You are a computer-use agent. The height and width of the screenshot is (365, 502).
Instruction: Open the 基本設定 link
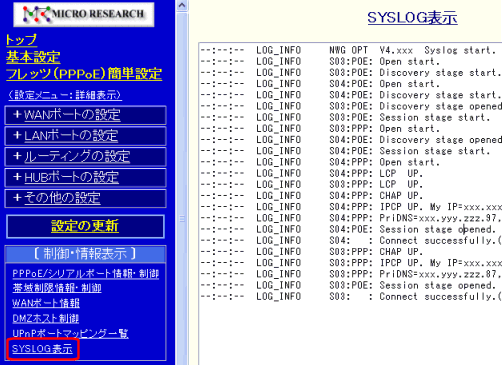coord(33,57)
